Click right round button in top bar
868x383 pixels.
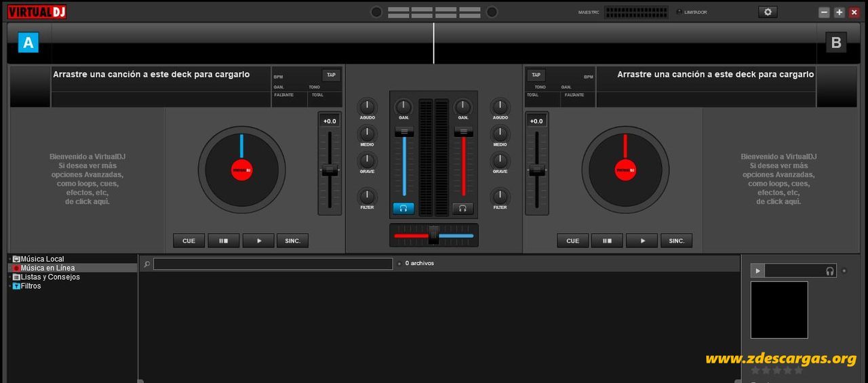(x=492, y=12)
